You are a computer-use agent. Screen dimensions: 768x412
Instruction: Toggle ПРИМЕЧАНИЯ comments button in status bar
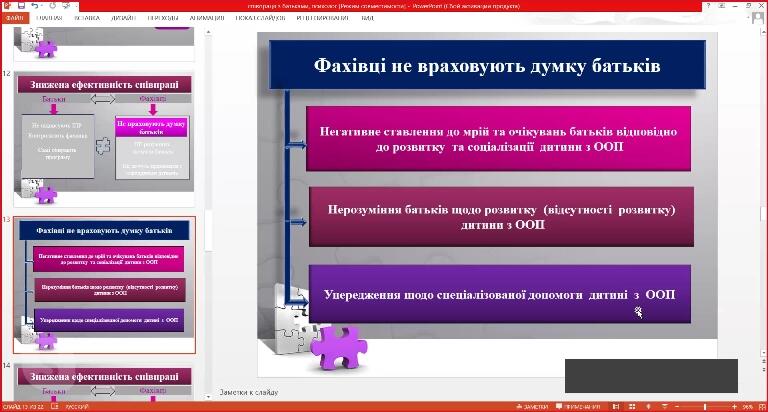click(x=578, y=407)
